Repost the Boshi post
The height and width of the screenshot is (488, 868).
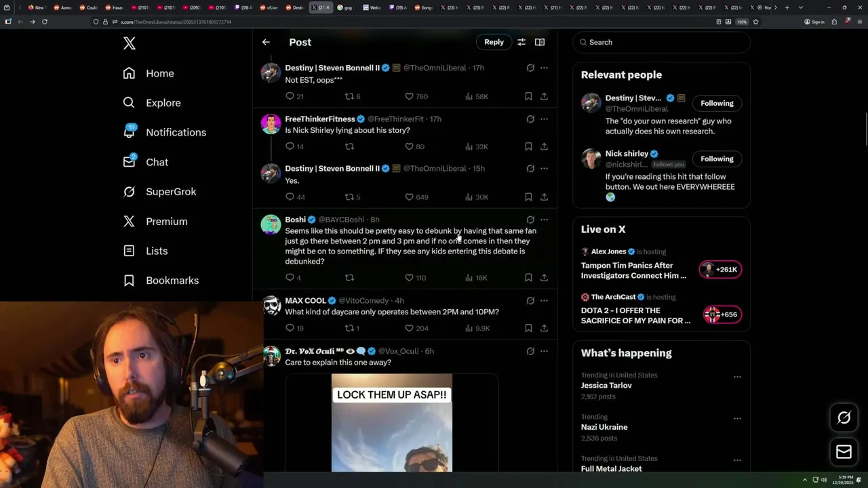tap(350, 277)
